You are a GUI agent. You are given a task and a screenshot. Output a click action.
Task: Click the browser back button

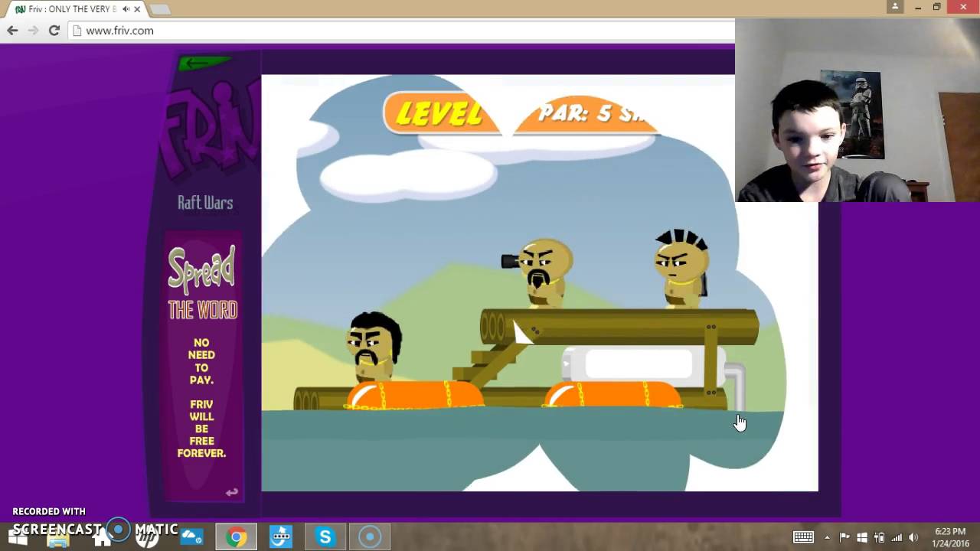[12, 31]
